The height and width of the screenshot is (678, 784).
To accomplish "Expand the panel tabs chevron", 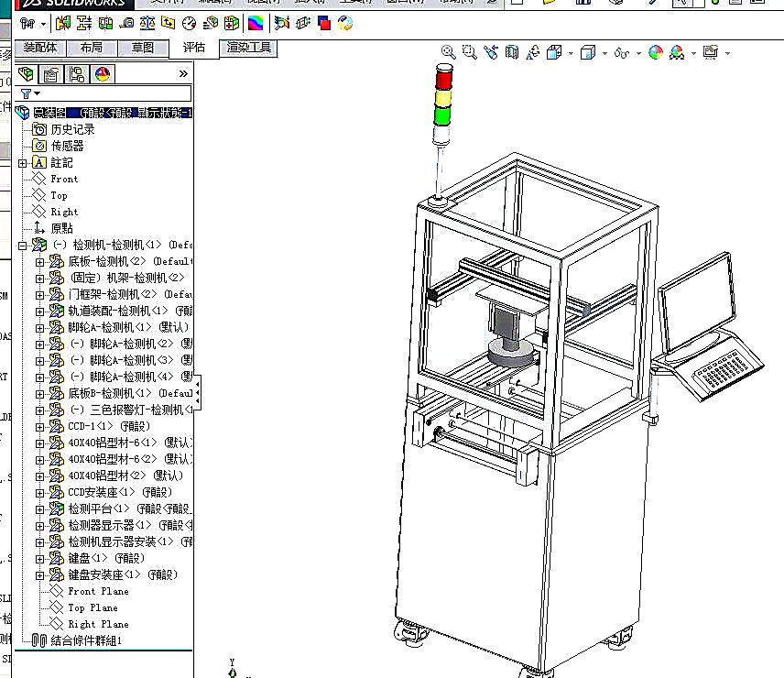I will tap(183, 74).
